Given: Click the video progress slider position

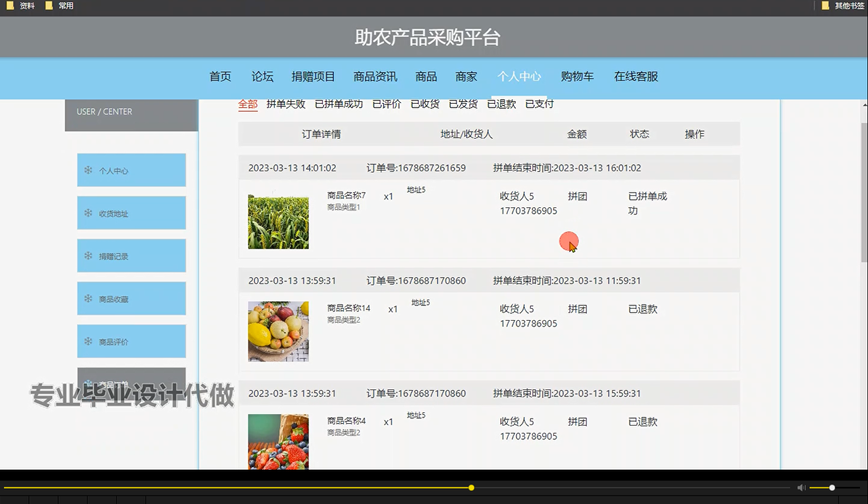Looking at the screenshot, I should click(471, 487).
